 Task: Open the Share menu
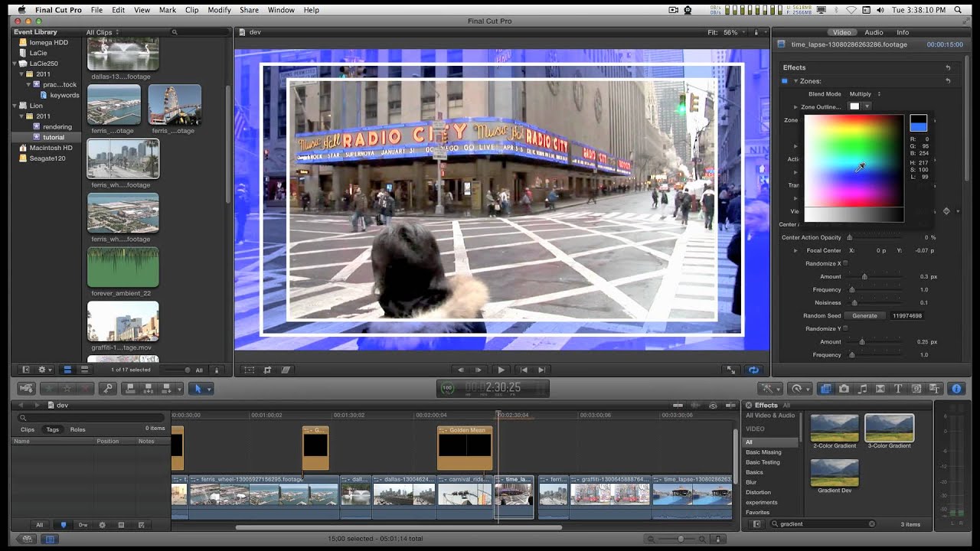point(249,10)
